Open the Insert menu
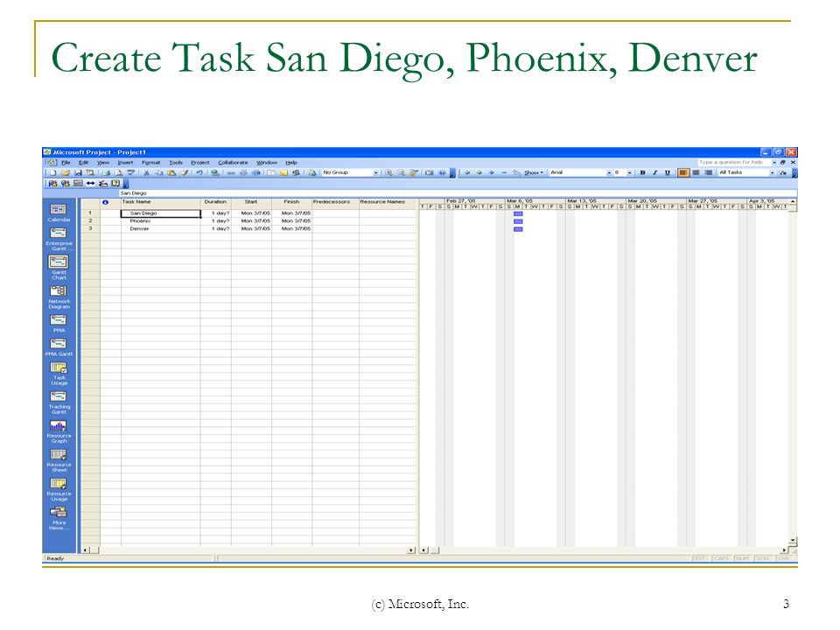840x630 pixels. [125, 163]
